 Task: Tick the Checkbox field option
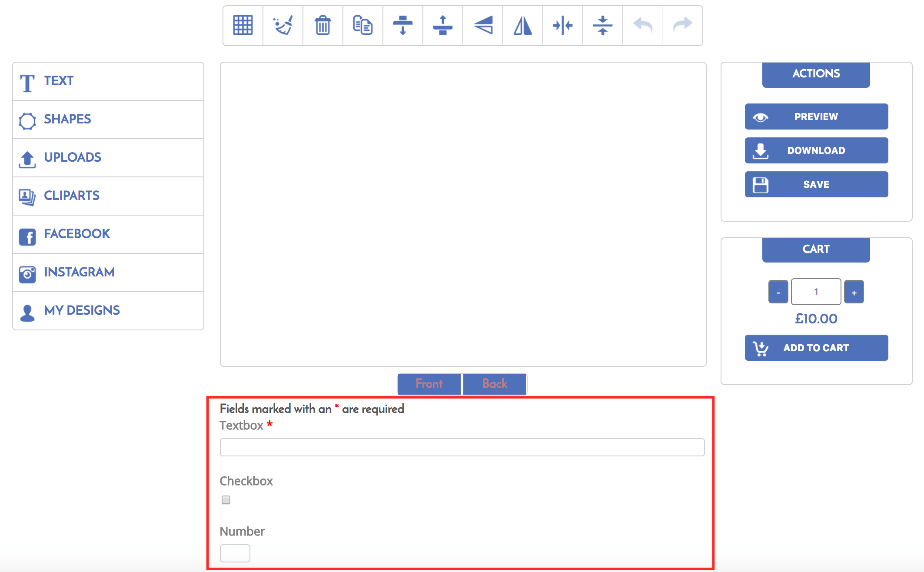point(226,500)
